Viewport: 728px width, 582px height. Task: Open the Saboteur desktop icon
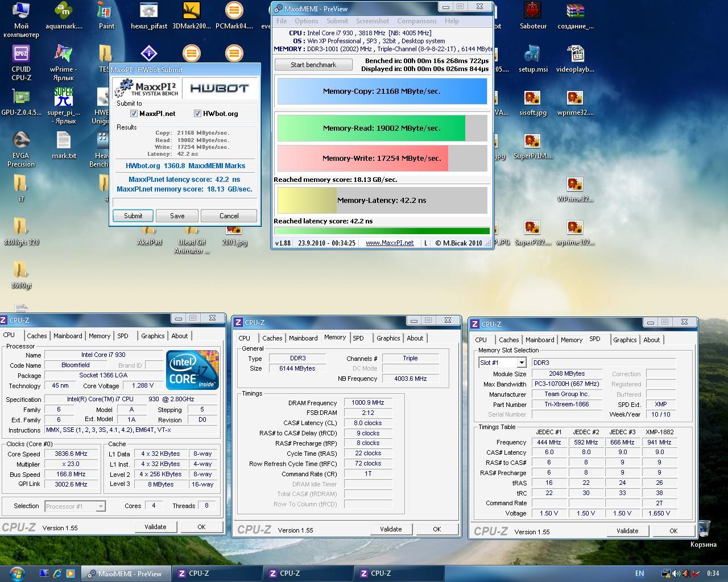click(x=533, y=16)
